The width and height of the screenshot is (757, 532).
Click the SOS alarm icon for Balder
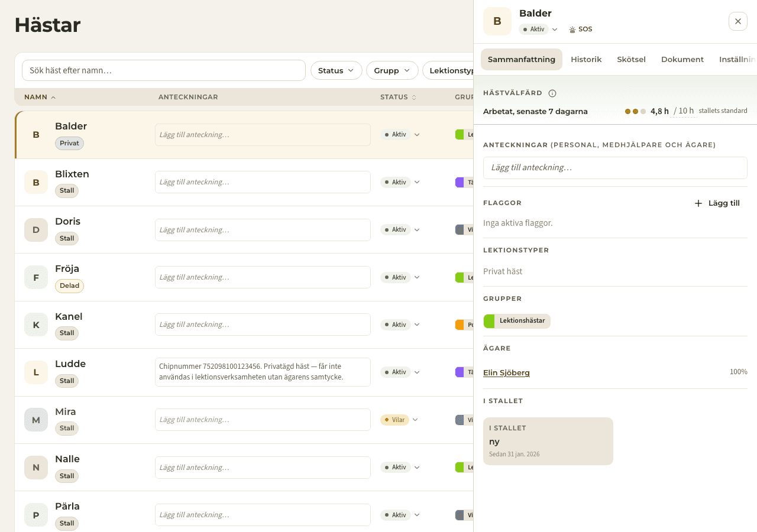coord(572,30)
